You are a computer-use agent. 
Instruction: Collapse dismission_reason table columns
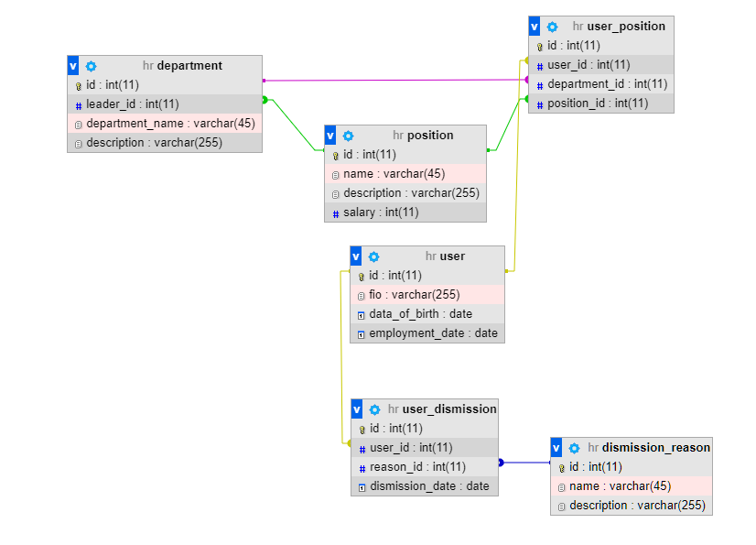pyautogui.click(x=556, y=448)
